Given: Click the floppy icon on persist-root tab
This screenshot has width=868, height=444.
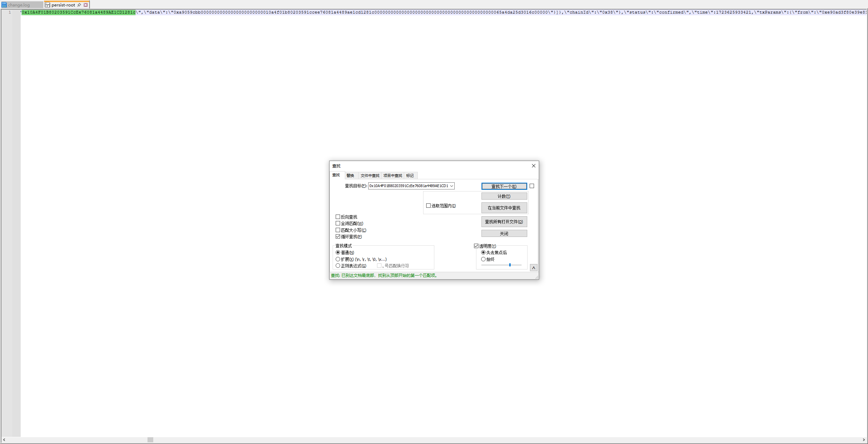Looking at the screenshot, I should [47, 5].
